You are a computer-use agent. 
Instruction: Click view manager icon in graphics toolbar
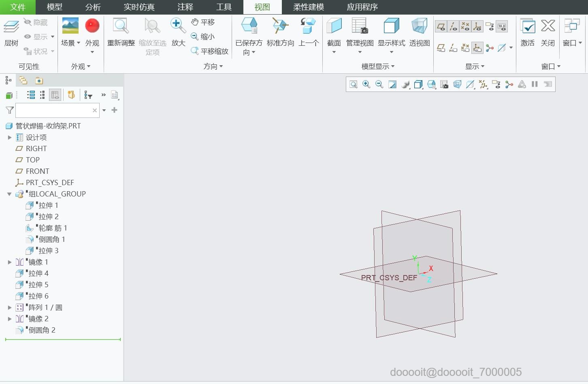coord(444,84)
